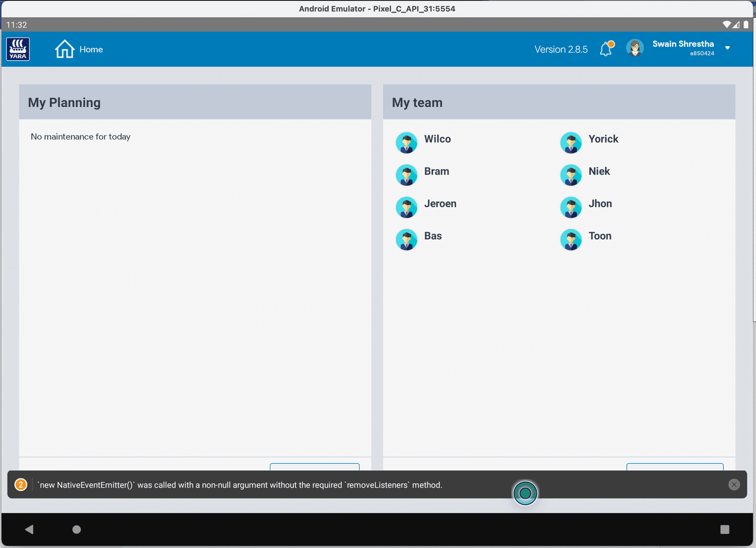The width and height of the screenshot is (756, 548).
Task: Click Swain Shrestha's profile avatar
Action: (635, 48)
